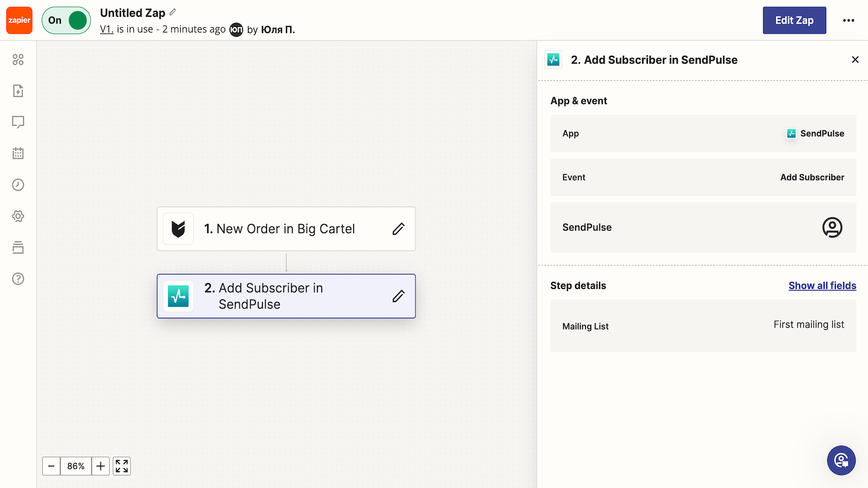Rename Zap via pencil icon beside title

pos(173,12)
